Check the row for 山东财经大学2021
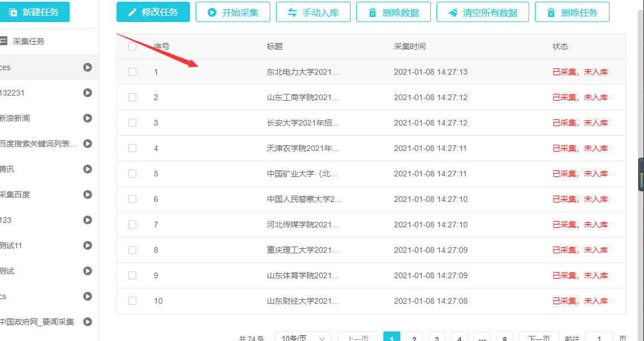644x341 pixels. tap(132, 301)
